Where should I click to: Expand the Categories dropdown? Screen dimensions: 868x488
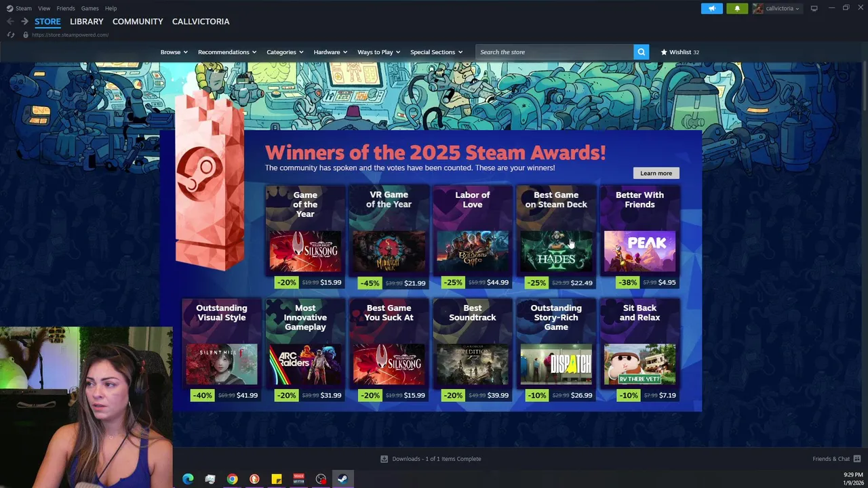point(285,52)
